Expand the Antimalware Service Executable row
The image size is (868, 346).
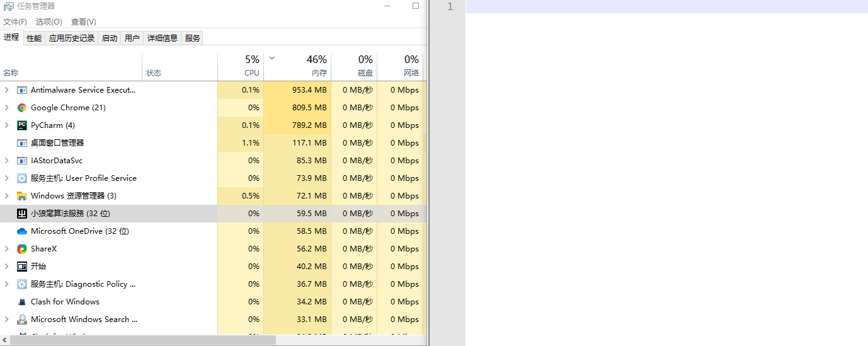(7, 90)
